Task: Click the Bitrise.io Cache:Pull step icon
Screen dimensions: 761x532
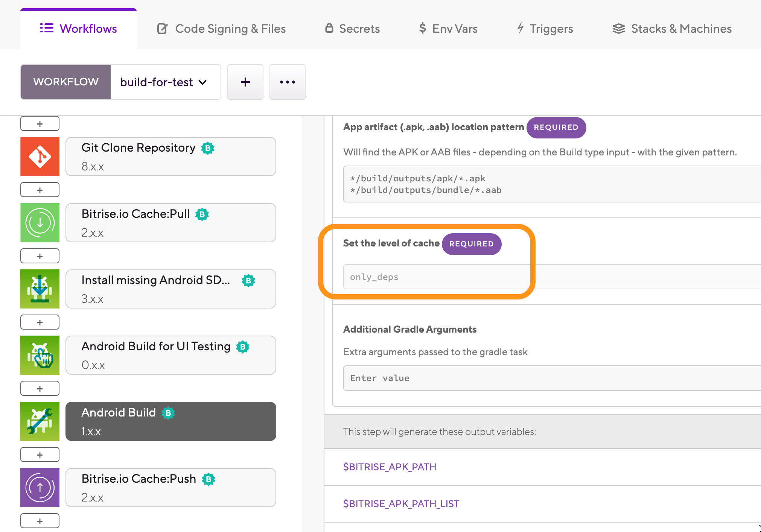Action: [x=40, y=223]
